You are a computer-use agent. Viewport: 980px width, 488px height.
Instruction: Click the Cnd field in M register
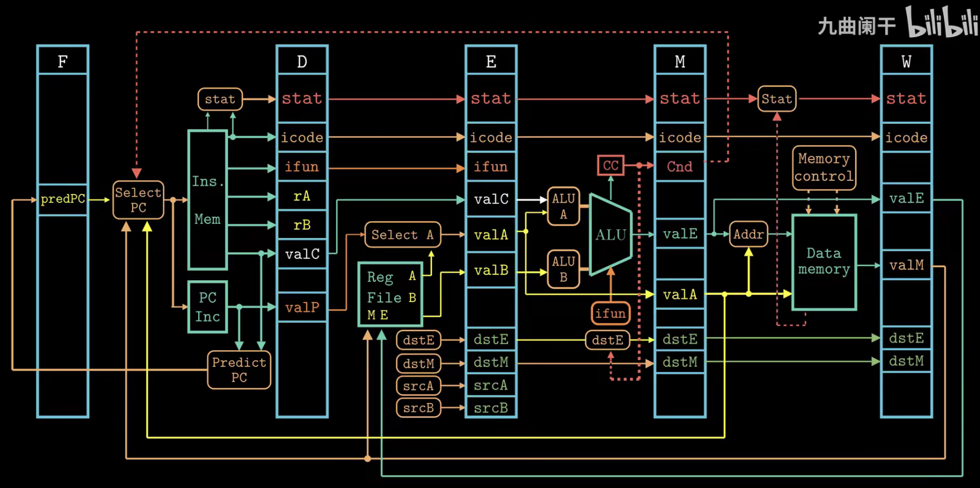tap(680, 166)
